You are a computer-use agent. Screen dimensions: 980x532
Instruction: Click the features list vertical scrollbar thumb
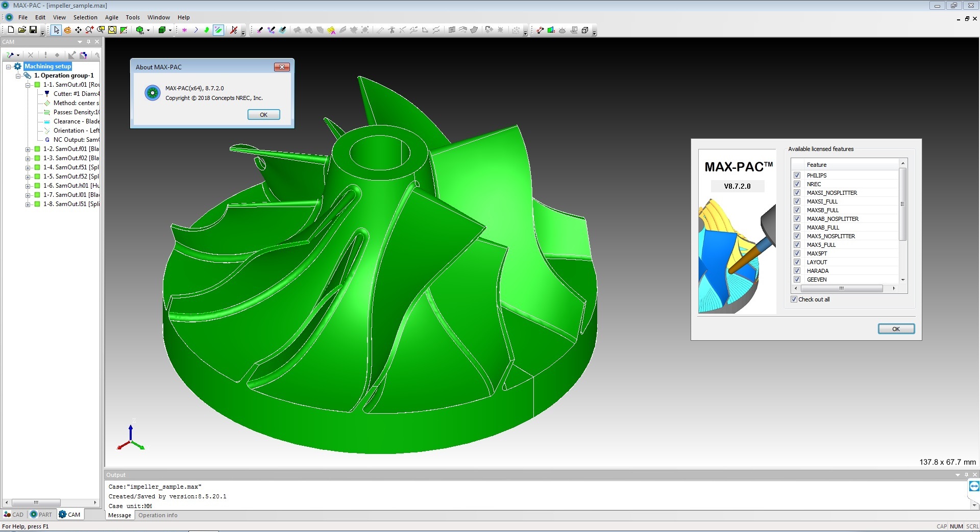click(x=902, y=204)
